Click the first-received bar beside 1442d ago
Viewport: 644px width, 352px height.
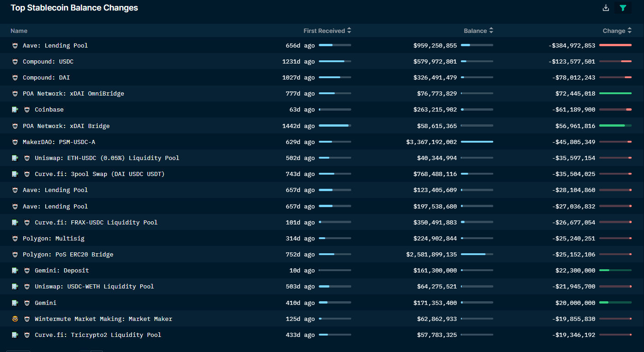click(x=335, y=126)
